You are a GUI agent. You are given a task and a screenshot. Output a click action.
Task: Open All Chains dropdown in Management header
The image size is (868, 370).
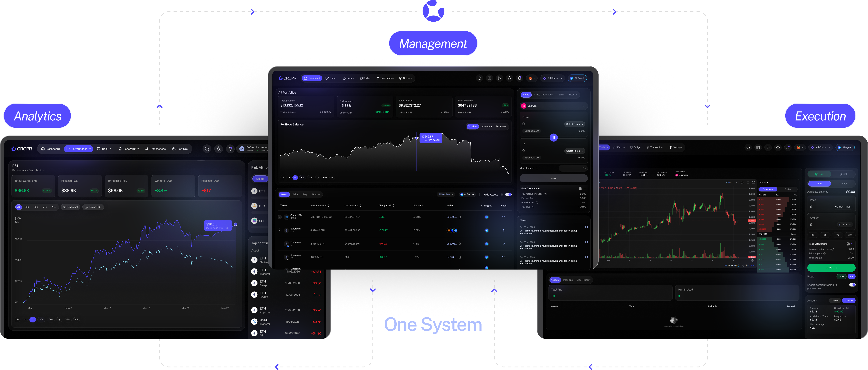[553, 78]
